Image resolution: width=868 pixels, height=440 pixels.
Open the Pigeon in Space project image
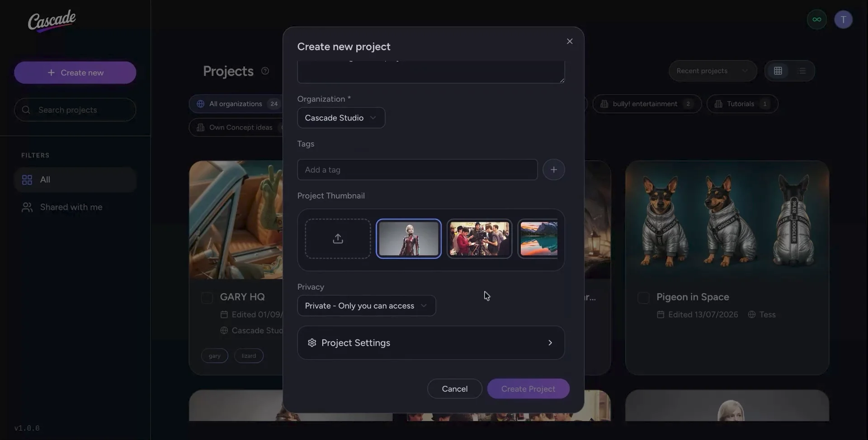click(727, 220)
